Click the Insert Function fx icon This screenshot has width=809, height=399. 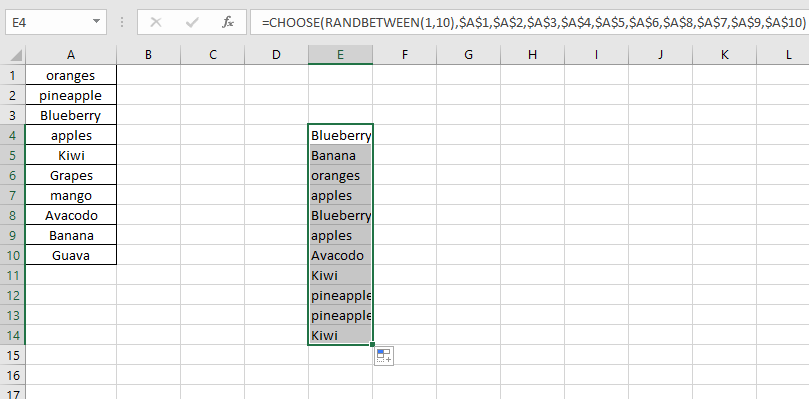coord(228,22)
